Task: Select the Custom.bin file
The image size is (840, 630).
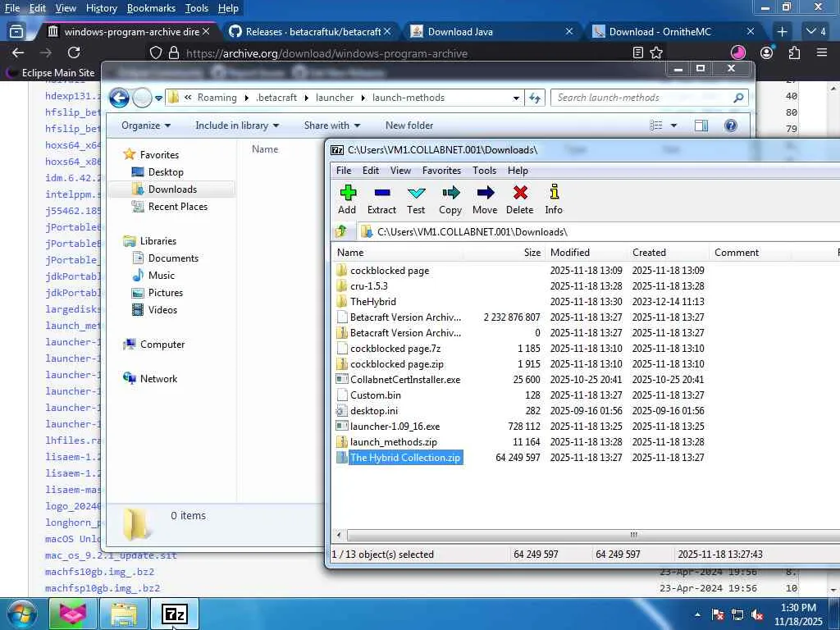Action: pos(376,395)
